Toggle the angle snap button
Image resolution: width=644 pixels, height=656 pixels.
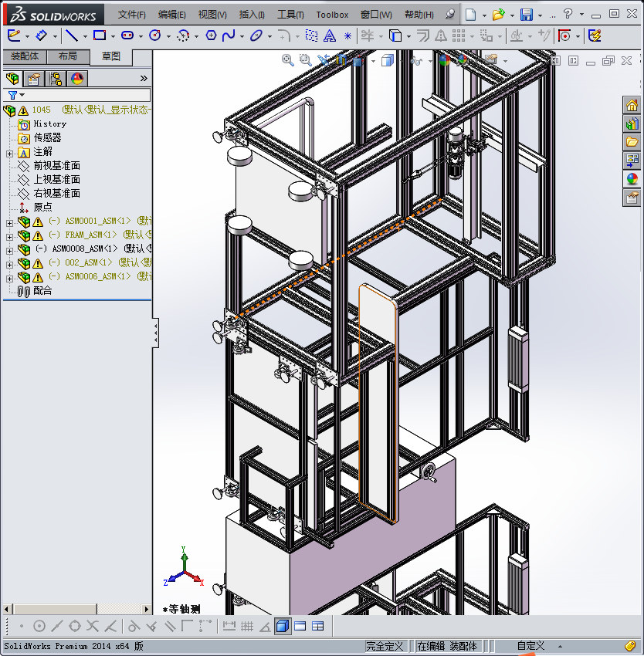click(265, 626)
